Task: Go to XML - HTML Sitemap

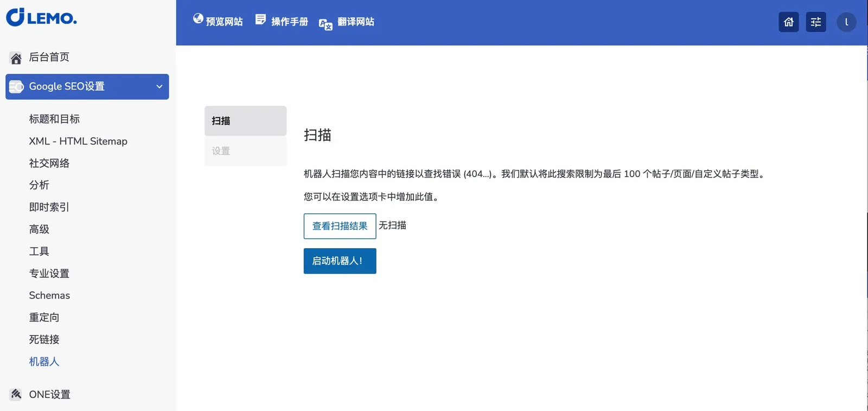Action: pyautogui.click(x=78, y=141)
